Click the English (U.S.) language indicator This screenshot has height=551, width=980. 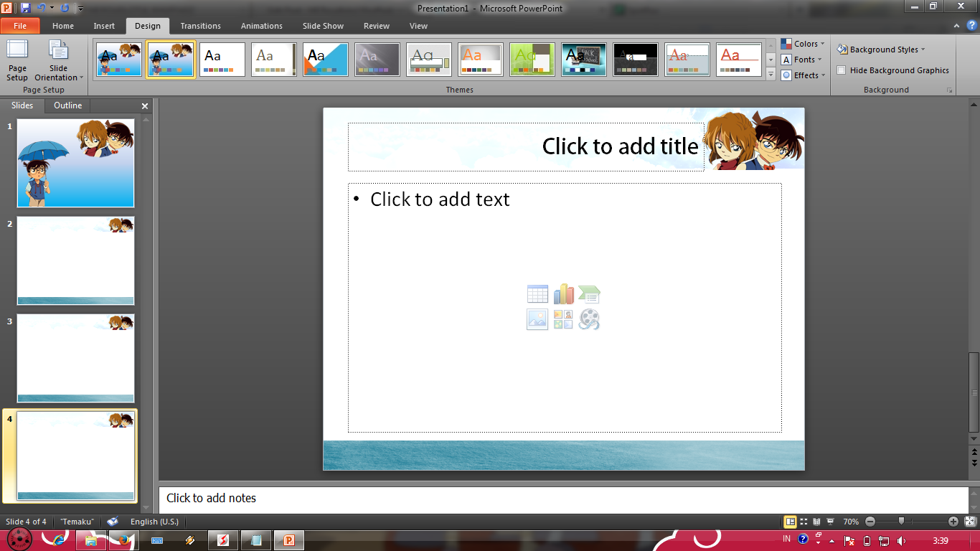(x=154, y=522)
